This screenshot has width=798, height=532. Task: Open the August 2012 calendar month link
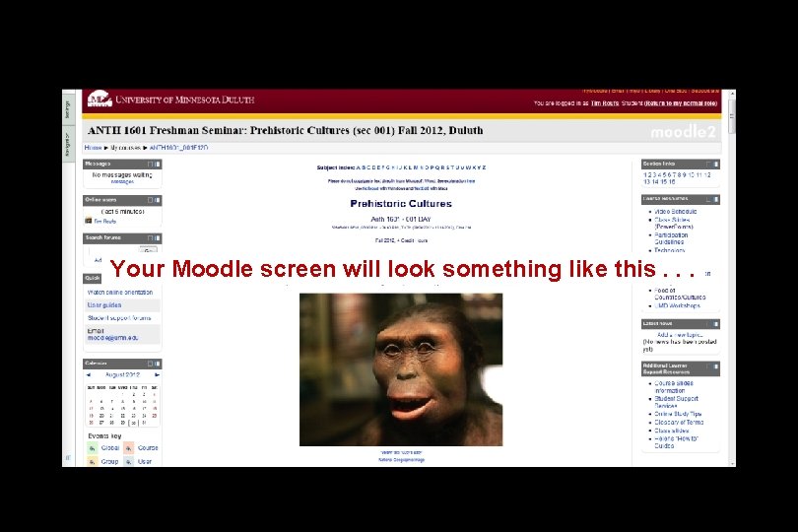click(x=122, y=374)
